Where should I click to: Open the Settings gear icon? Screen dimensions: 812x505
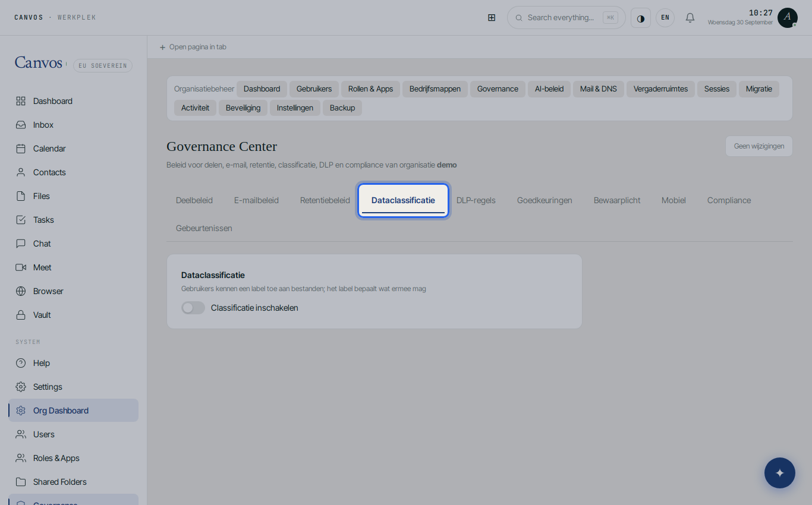[21, 387]
